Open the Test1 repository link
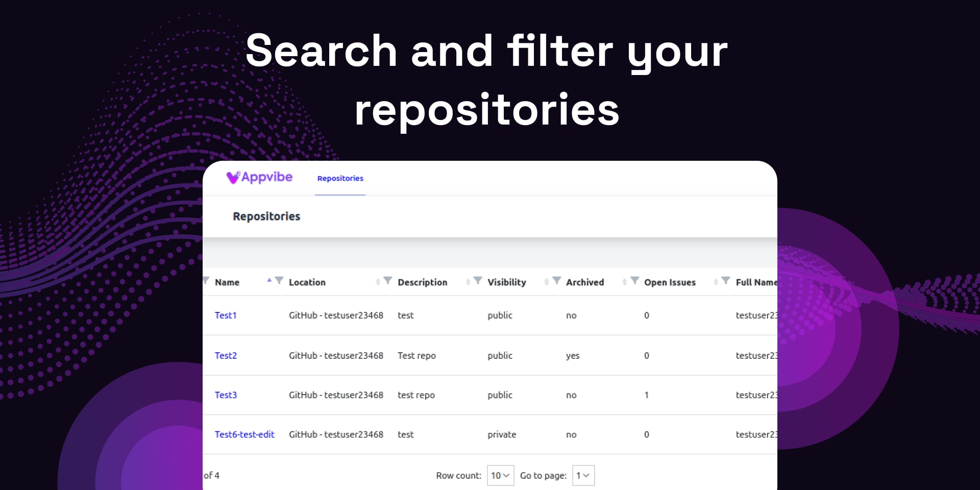 (226, 315)
